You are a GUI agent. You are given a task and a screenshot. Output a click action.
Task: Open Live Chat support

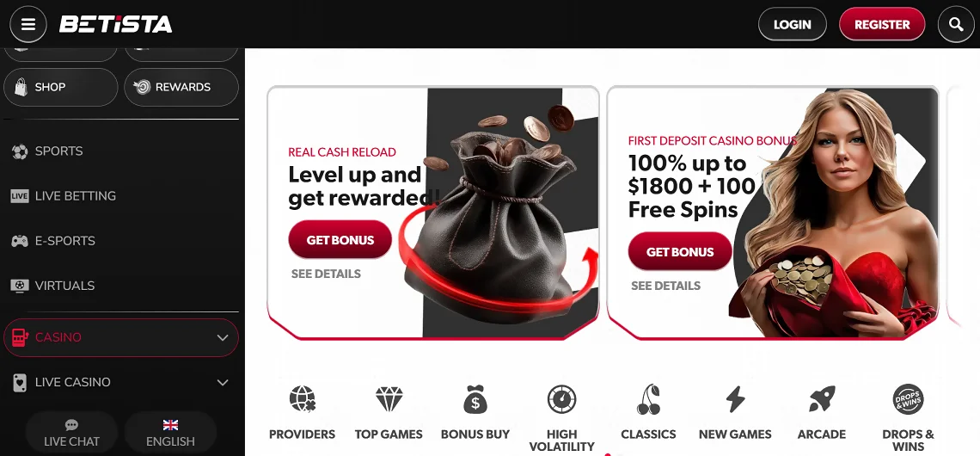coord(71,433)
